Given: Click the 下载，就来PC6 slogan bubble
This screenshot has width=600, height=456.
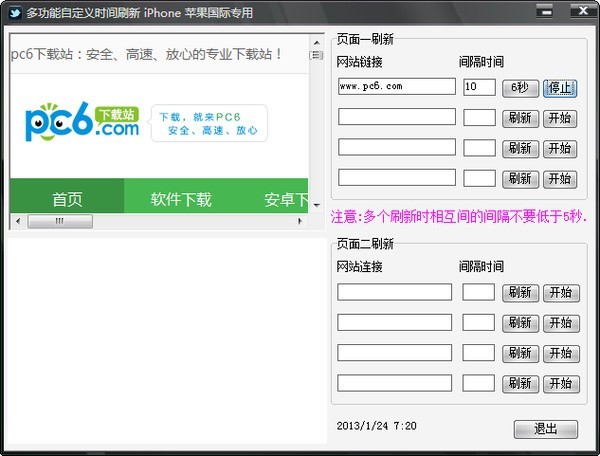Looking at the screenshot, I should click(x=209, y=123).
